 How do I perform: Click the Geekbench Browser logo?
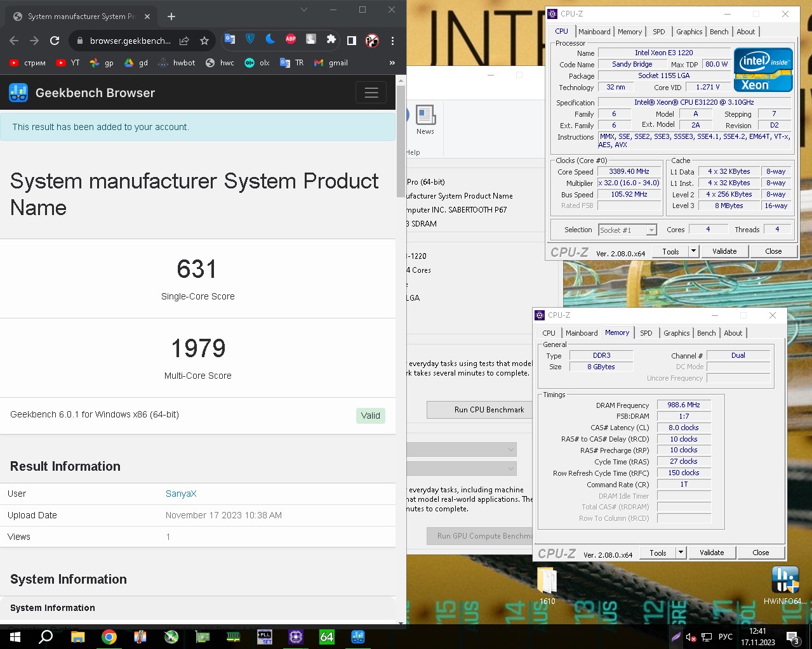82,93
